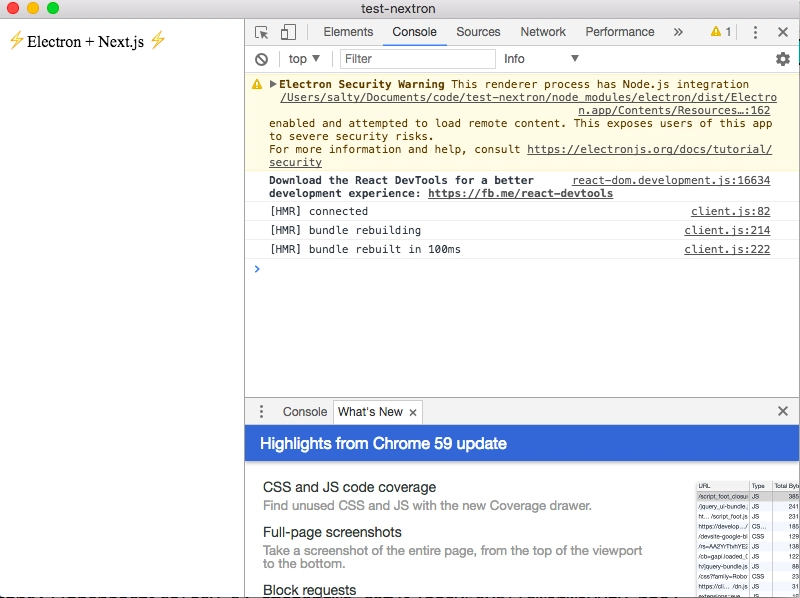
Task: Open client.js:82 source link
Action: [731, 211]
